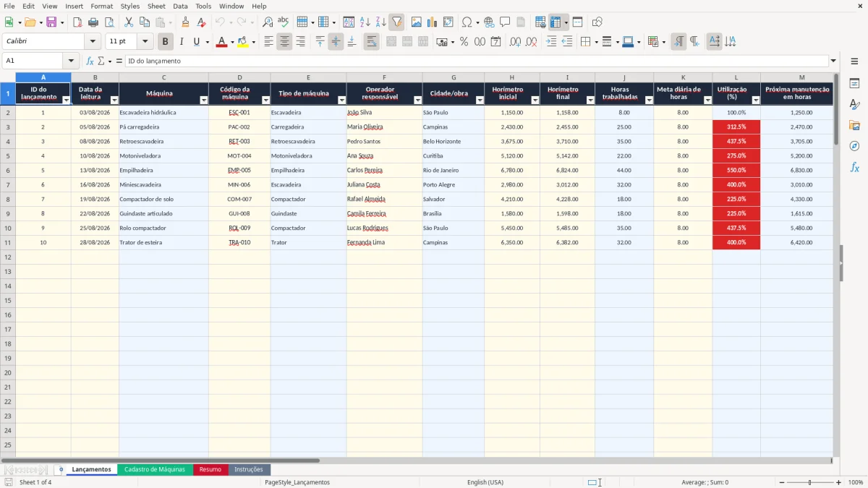Toggle Italic formatting button

tap(181, 42)
